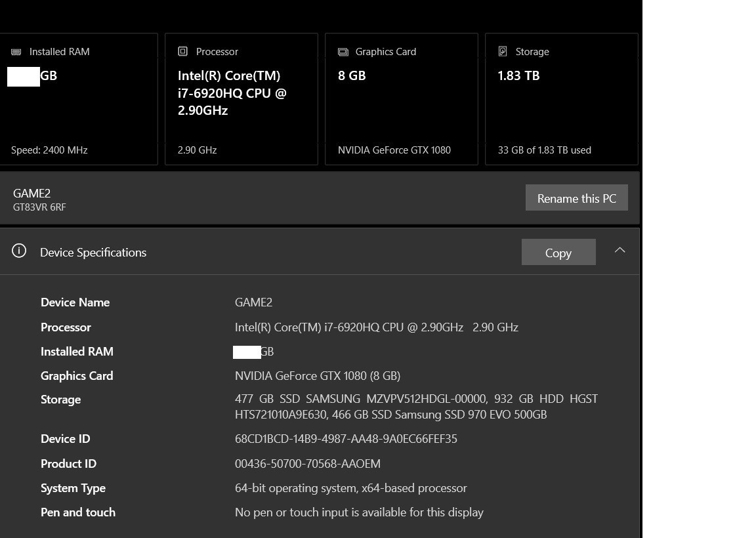Click the Device Specifications heading
This screenshot has width=756, height=538.
point(93,252)
